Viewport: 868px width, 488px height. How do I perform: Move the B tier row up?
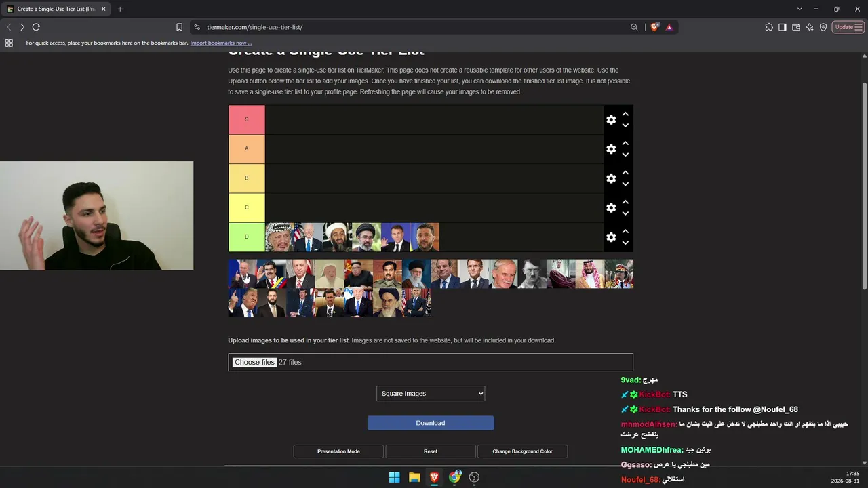point(625,172)
